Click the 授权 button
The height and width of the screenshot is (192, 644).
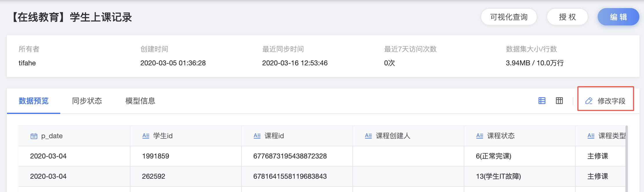point(567,17)
